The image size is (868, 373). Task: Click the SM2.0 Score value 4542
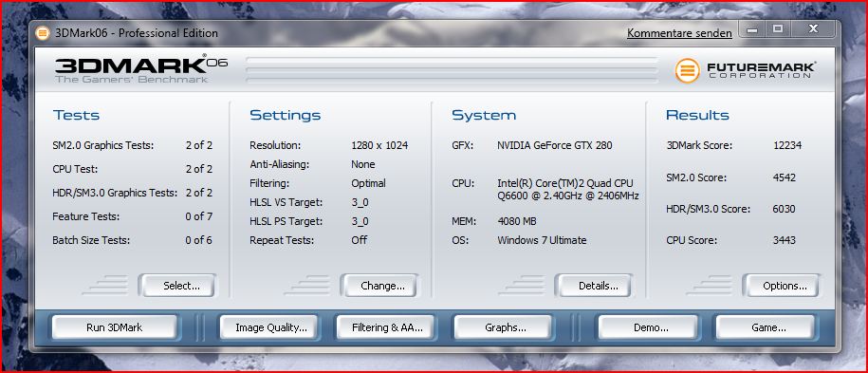785,177
